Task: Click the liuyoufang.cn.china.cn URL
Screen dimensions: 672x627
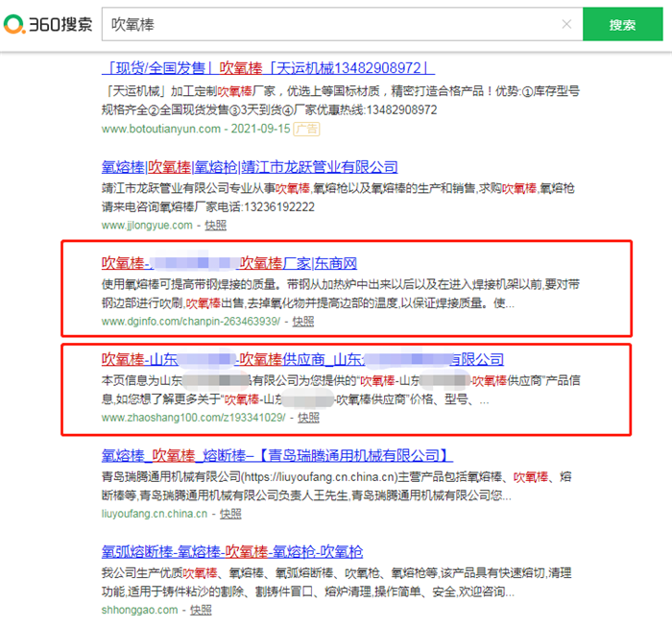Action: (155, 514)
